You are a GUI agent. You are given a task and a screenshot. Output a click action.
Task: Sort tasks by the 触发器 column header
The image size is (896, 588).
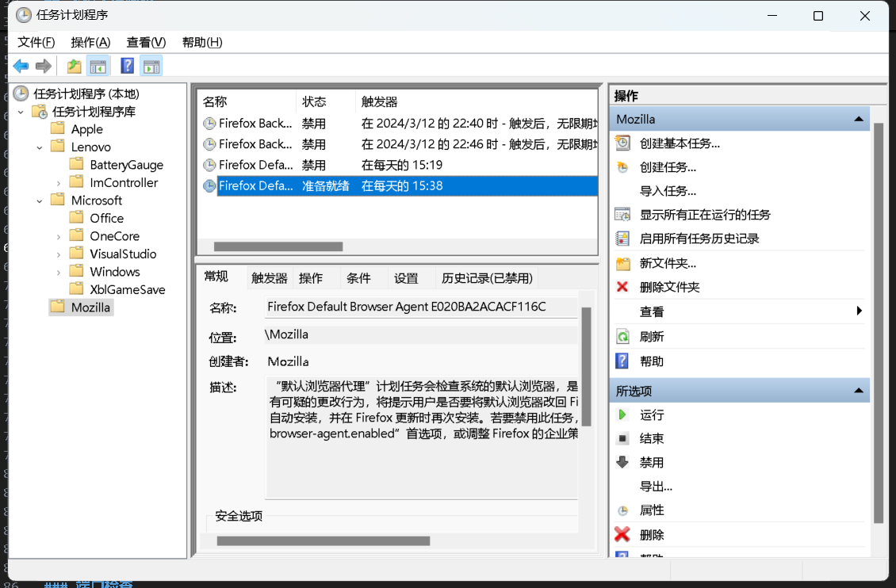pos(477,101)
